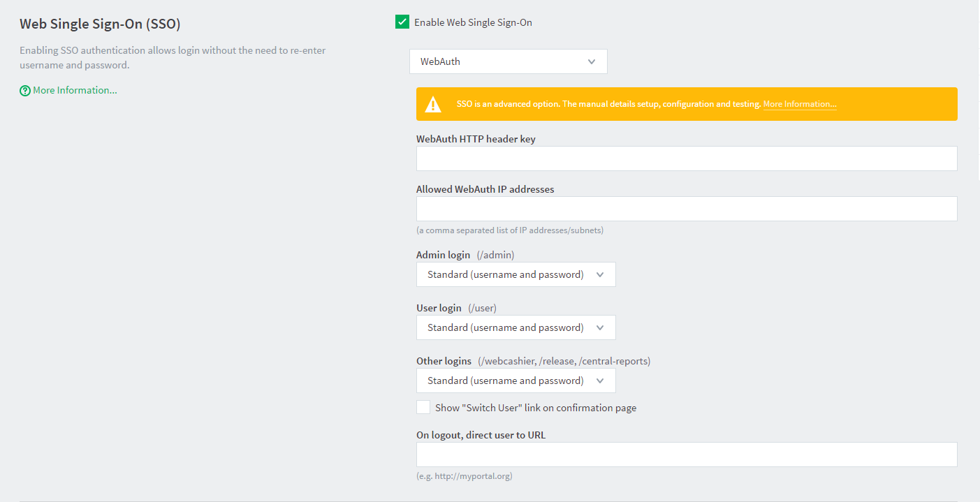Click the warning triangle icon in yellow banner
This screenshot has width=980, height=502.
tap(434, 105)
